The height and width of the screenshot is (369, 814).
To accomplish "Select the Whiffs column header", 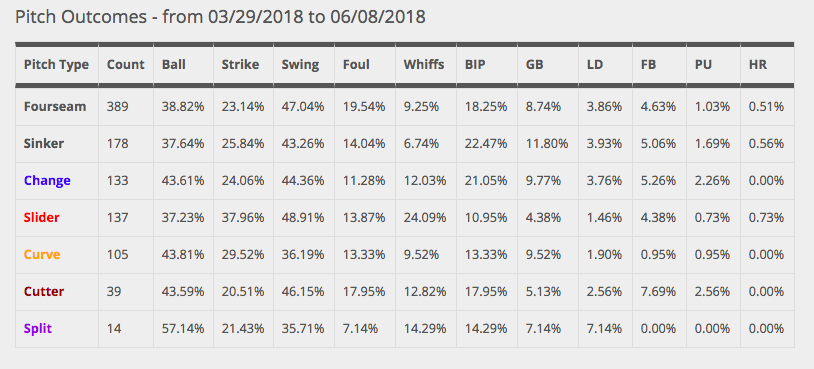I will (x=424, y=65).
